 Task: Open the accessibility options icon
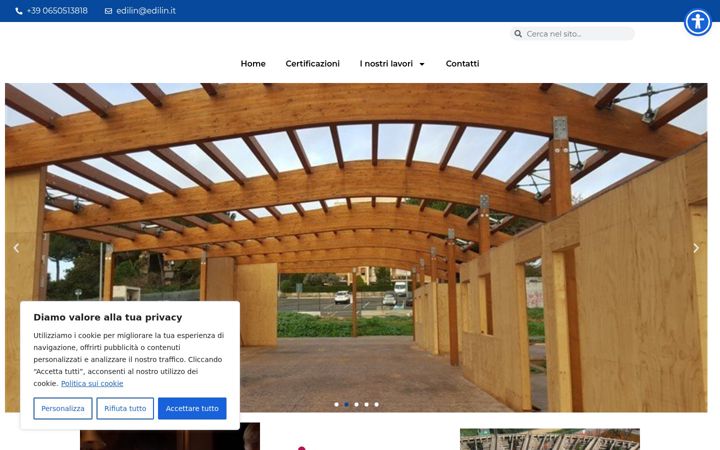click(698, 22)
